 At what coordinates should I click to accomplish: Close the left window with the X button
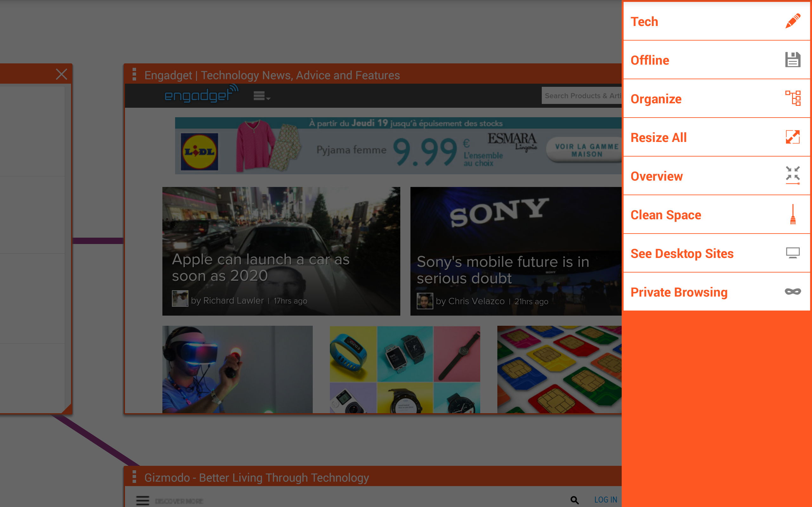point(62,74)
